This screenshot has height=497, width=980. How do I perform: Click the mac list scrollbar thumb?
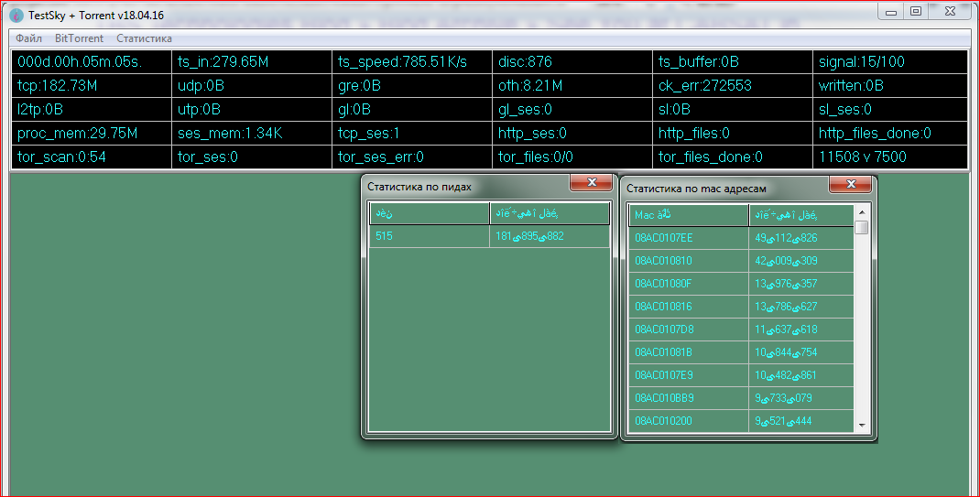(x=861, y=228)
